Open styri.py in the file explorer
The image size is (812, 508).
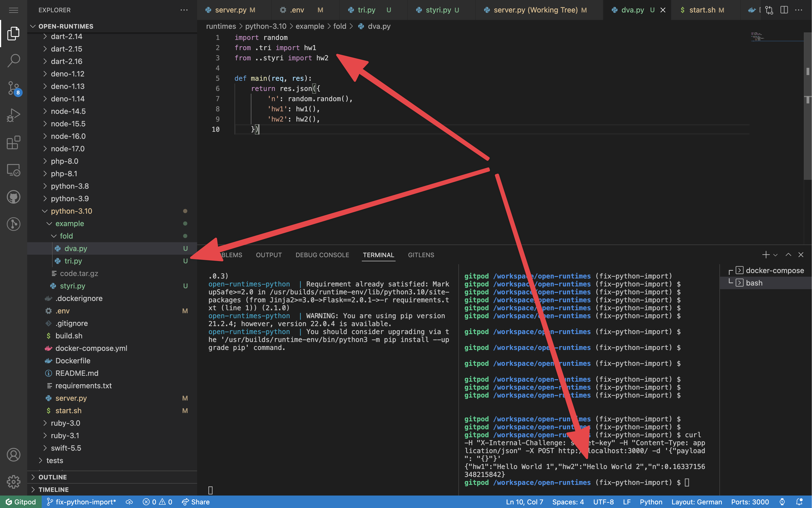tap(72, 286)
